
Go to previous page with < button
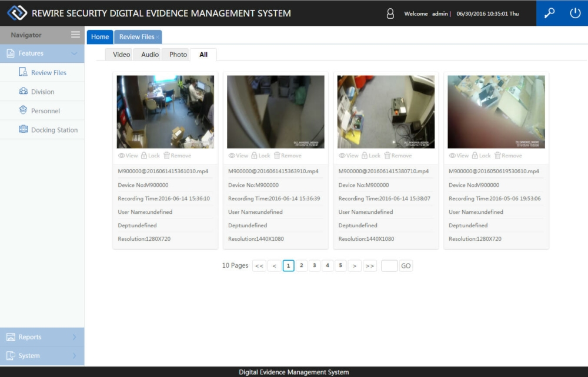tap(275, 266)
